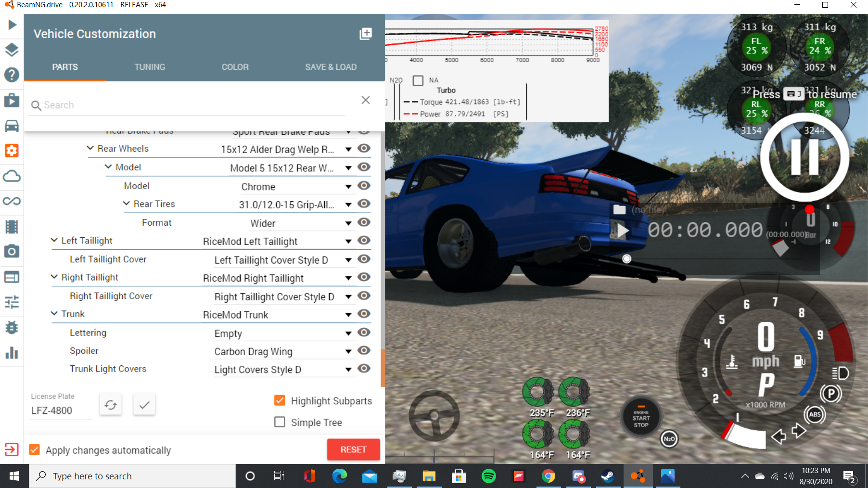
Task: Open the replay file folder icon
Action: pos(619,209)
